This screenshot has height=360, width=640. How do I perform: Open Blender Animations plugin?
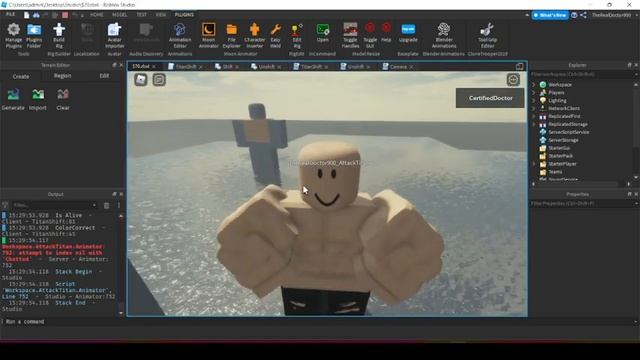click(444, 36)
